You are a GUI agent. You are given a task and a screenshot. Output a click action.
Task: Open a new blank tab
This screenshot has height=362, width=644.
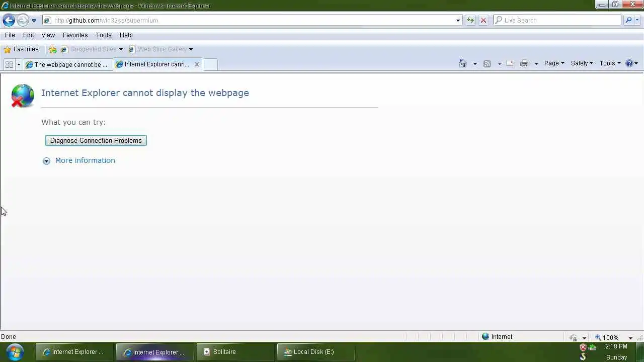click(x=210, y=64)
